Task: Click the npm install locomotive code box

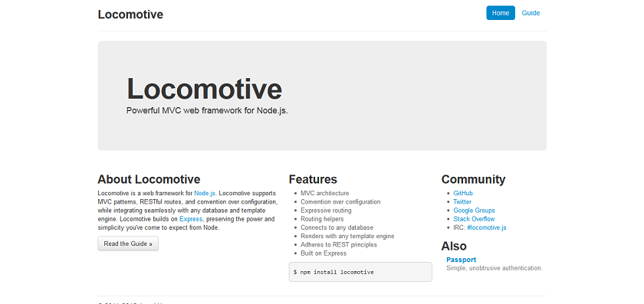Action: [x=360, y=272]
